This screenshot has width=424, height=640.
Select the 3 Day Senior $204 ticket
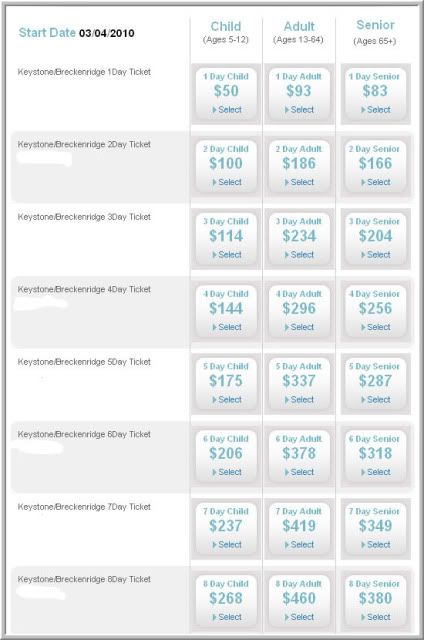(375, 239)
